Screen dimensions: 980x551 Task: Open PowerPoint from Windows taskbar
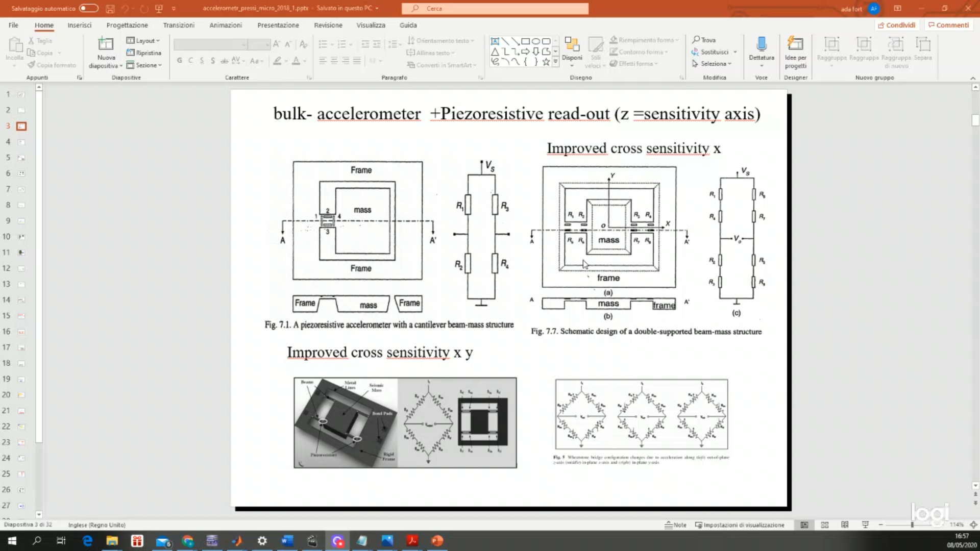[437, 541]
